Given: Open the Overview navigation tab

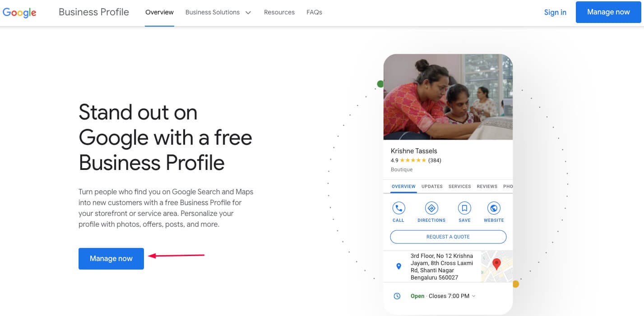Looking at the screenshot, I should (x=159, y=13).
